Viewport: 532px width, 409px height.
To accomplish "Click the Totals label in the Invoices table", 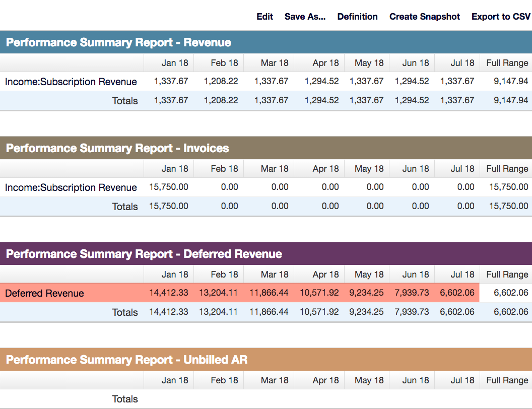I will (x=125, y=207).
